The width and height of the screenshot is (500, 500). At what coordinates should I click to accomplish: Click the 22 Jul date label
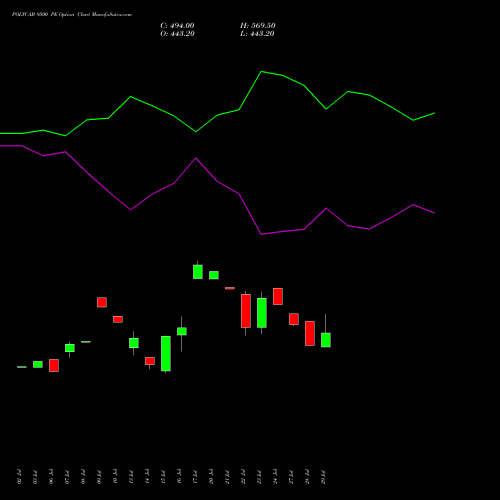pos(243,477)
